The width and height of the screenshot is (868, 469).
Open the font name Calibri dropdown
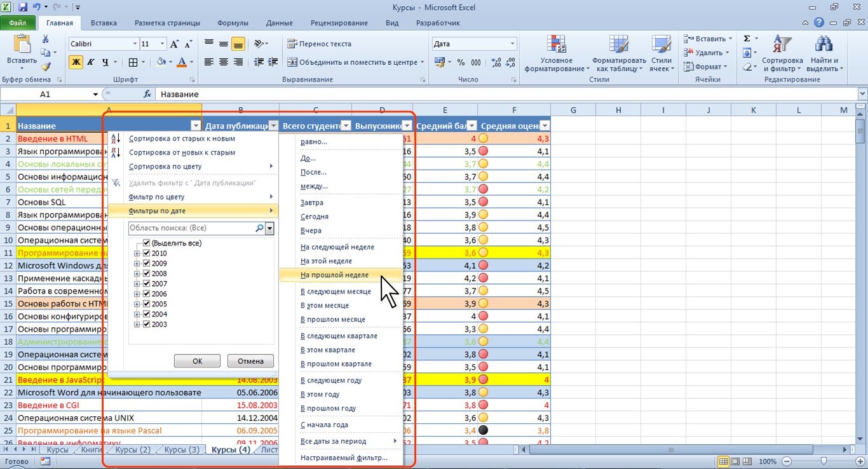coord(135,44)
